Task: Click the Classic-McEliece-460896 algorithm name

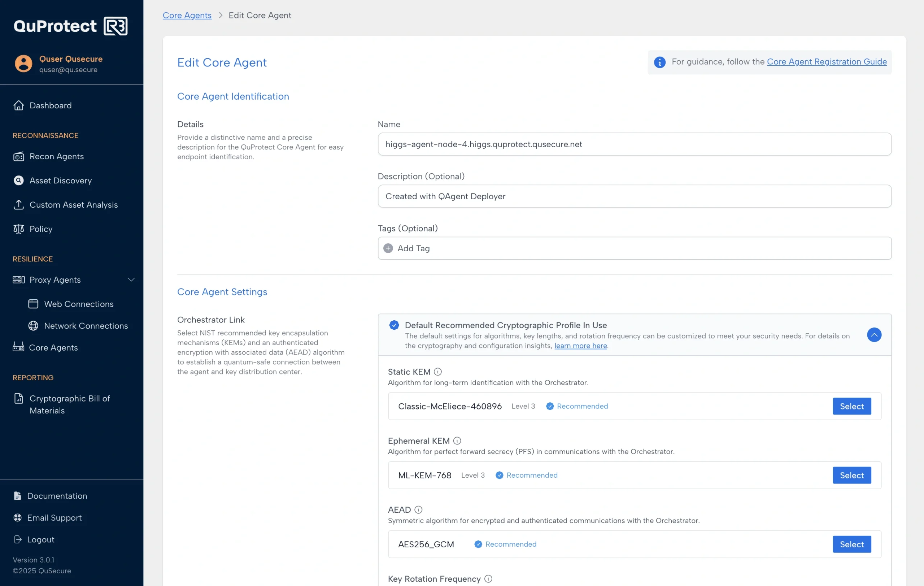Action: click(x=450, y=406)
